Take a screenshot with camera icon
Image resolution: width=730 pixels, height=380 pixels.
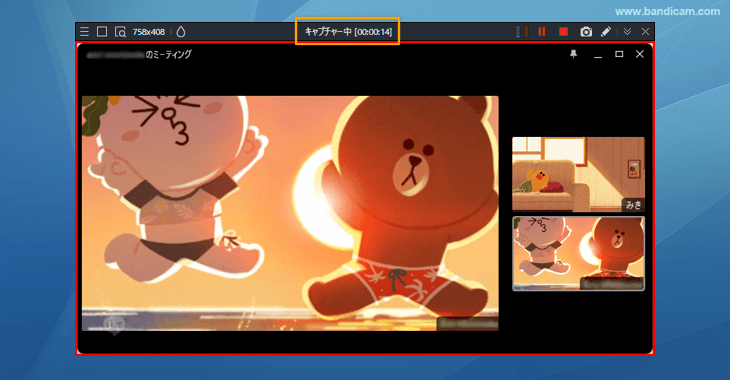[586, 32]
